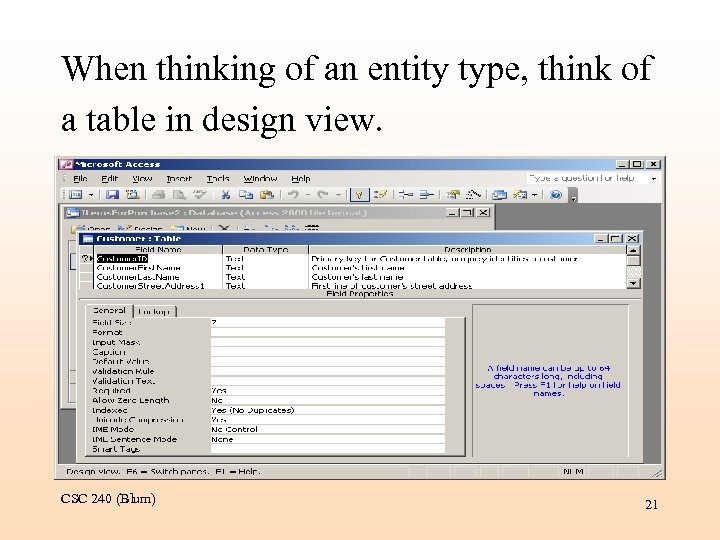The image size is (720, 540).
Task: Click the Database window's minimize button
Action: coord(452,213)
